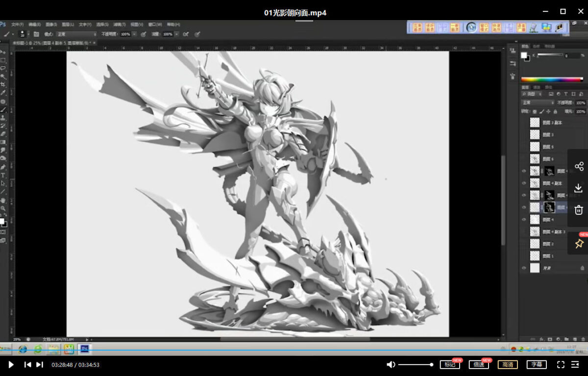Click the foreground color swatch in Color panel
This screenshot has width=588, height=376.
[523, 55]
